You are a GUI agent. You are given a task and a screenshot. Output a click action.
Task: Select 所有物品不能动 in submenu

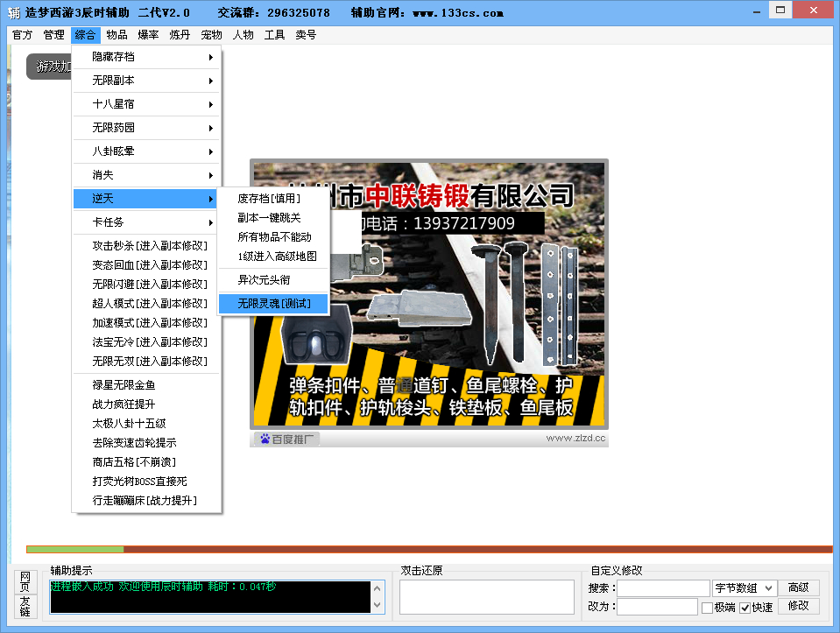273,237
